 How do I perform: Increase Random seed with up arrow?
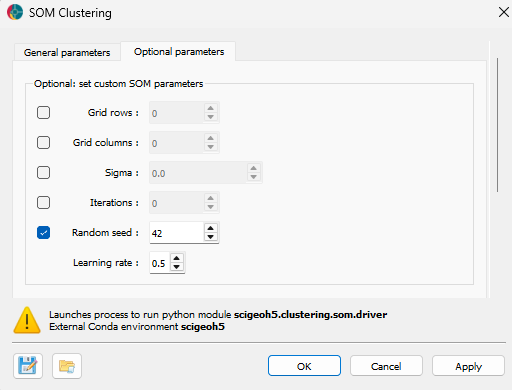[x=210, y=228]
